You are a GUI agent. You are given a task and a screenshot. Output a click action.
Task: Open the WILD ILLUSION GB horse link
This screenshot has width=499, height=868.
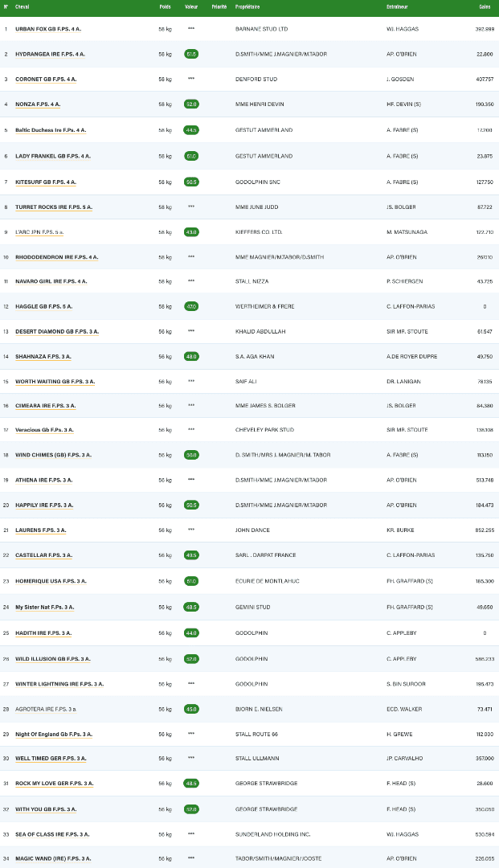(x=52, y=659)
